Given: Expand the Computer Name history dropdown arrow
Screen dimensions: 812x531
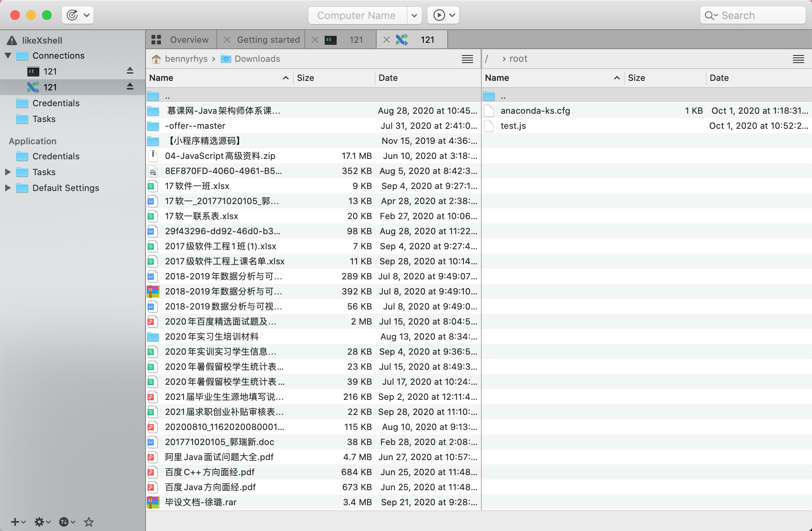Looking at the screenshot, I should click(414, 15).
